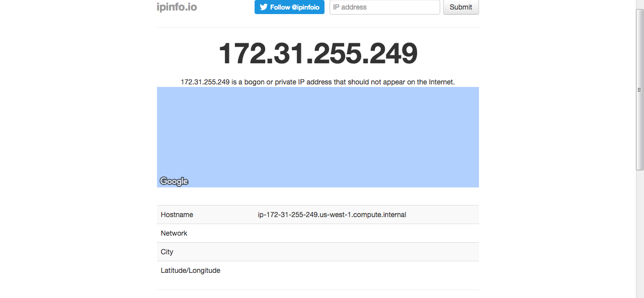The height and width of the screenshot is (298, 644).
Task: Click the vertical page scrollbar thumb
Action: tap(639, 89)
